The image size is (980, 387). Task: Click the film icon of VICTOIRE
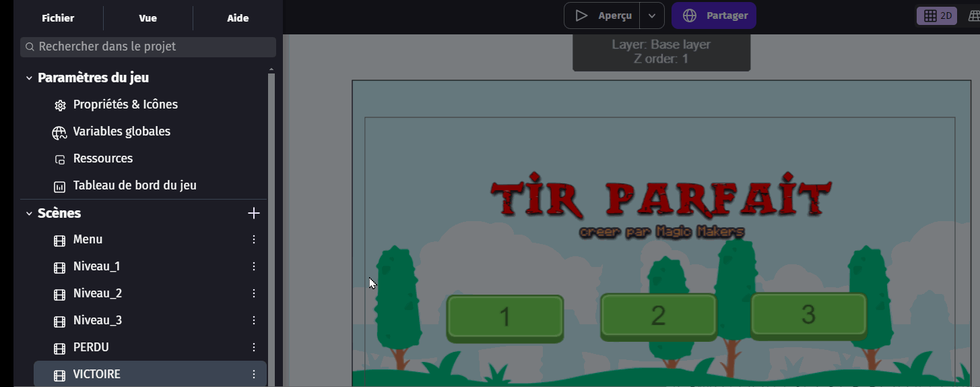60,375
